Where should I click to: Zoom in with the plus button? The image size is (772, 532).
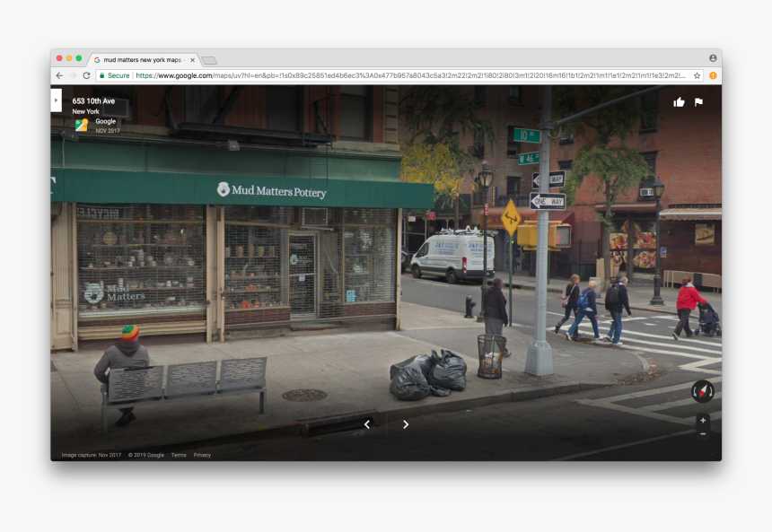coord(703,420)
